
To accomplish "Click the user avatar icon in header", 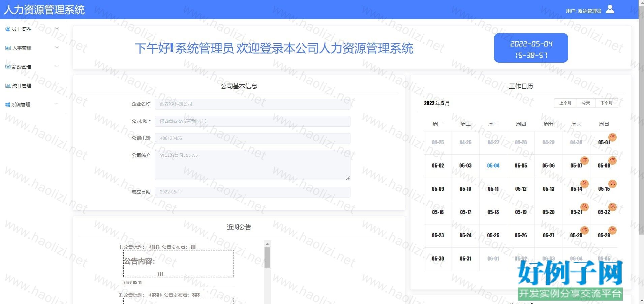I will pyautogui.click(x=610, y=9).
